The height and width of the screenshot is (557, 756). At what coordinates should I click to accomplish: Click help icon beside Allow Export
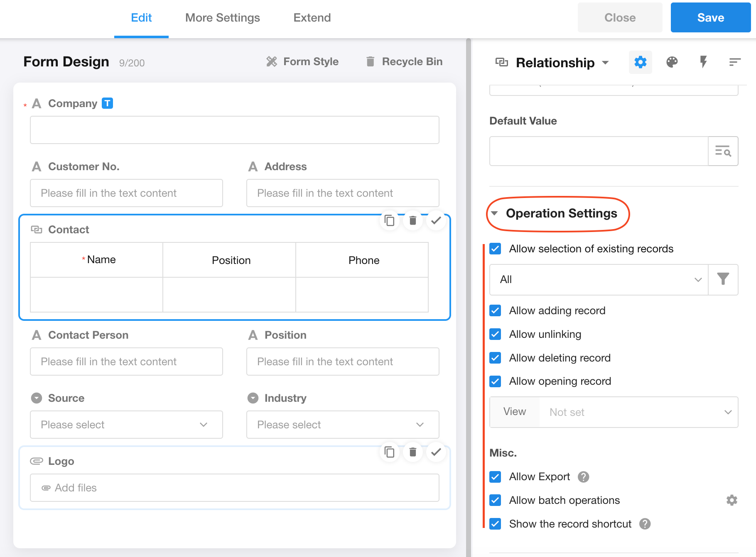click(583, 477)
